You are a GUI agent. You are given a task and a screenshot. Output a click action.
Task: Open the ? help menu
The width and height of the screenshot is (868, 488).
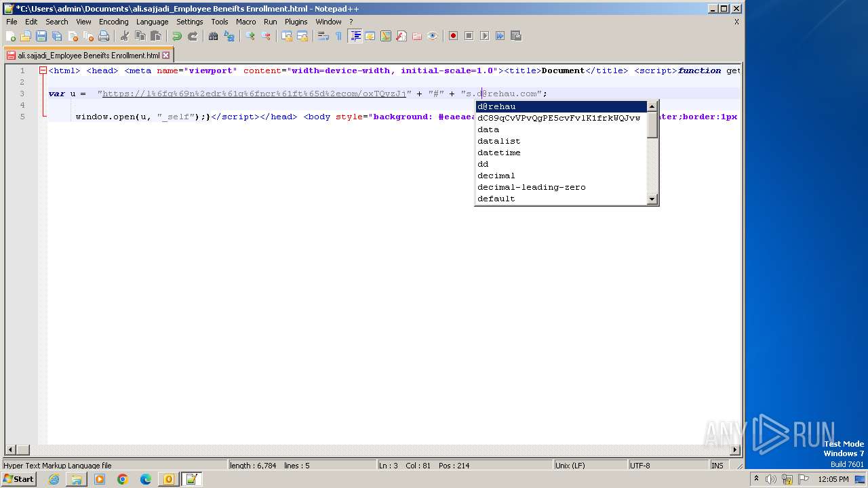click(351, 22)
